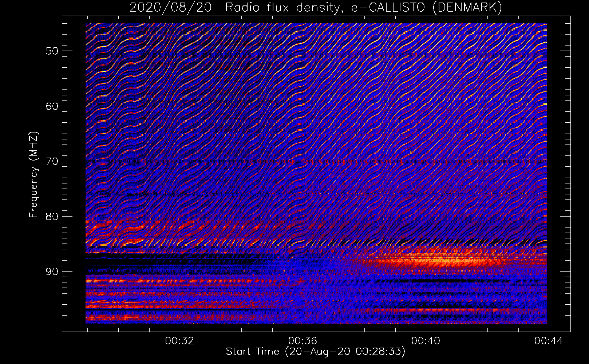Screen dimensions: 589x364
Task: Click the '00:36' time tick label
Action: coord(303,341)
